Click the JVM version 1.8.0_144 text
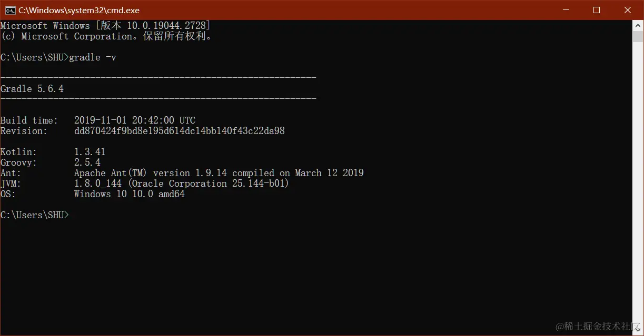The height and width of the screenshot is (336, 644). click(x=182, y=184)
